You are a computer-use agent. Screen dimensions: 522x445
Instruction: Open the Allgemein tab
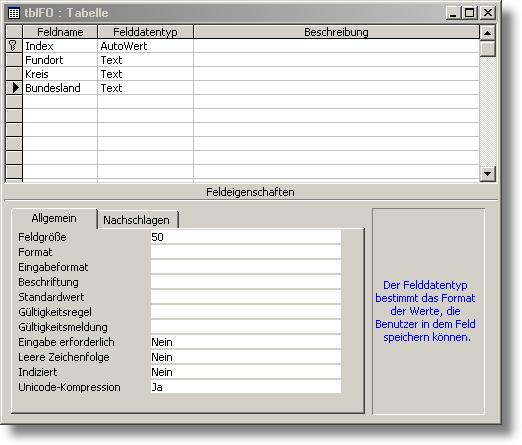[54, 218]
